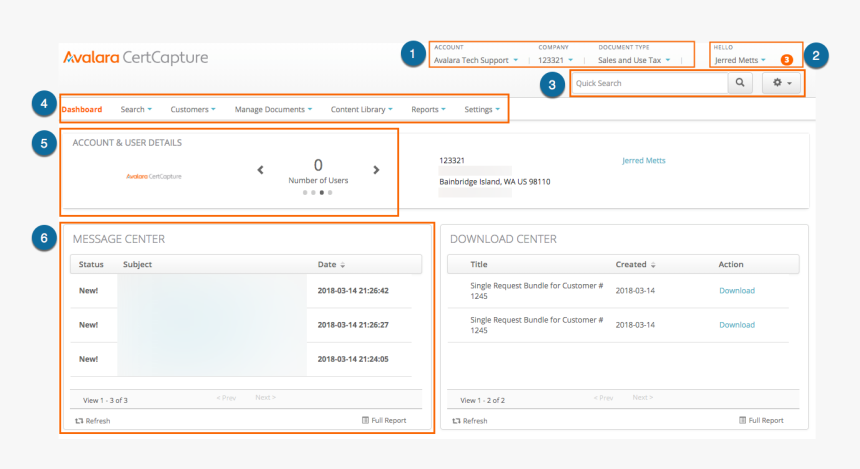Open Full Report in Message Center
The image size is (860, 469).
tap(384, 420)
